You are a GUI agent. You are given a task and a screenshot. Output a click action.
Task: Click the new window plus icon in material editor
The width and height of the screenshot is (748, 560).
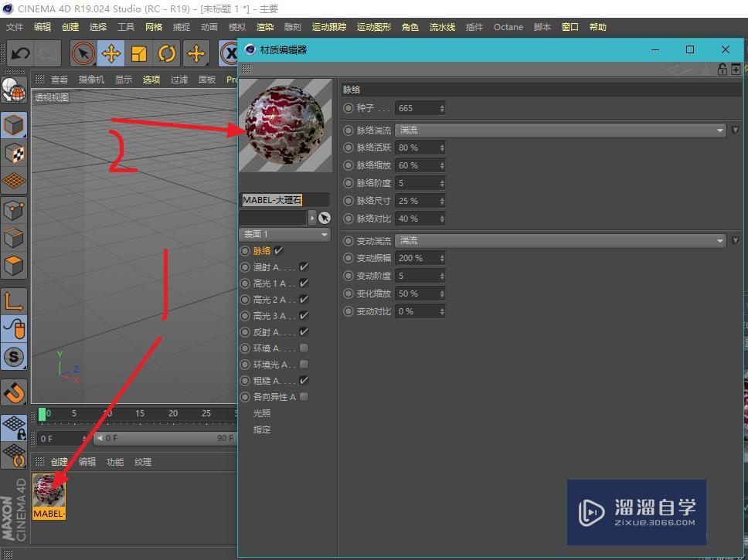pos(736,70)
